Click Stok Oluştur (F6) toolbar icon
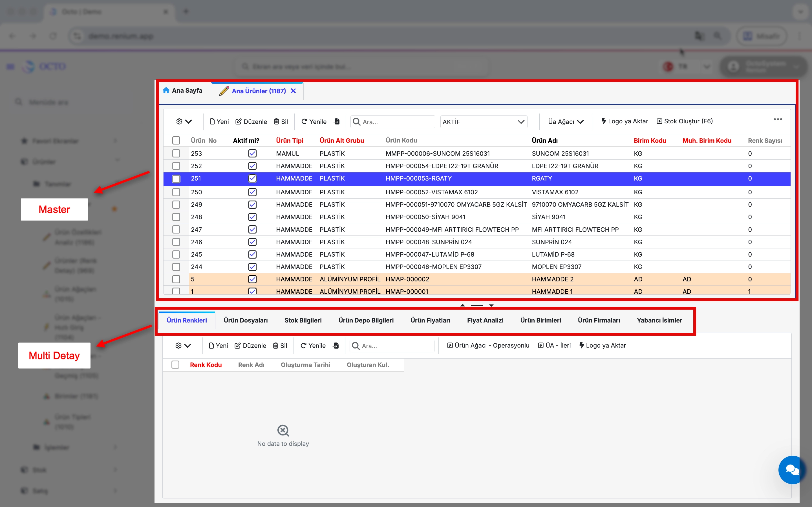Screen dimensions: 812x507 coord(659,121)
